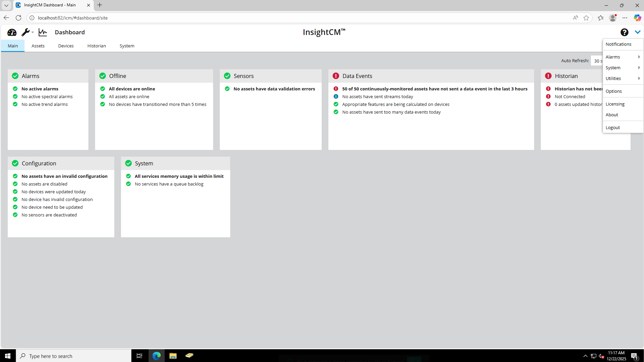Switch to the Main tab

point(13,46)
